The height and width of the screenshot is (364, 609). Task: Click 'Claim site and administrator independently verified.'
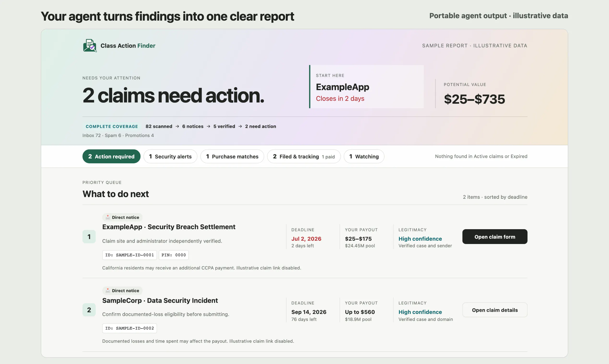click(x=162, y=241)
